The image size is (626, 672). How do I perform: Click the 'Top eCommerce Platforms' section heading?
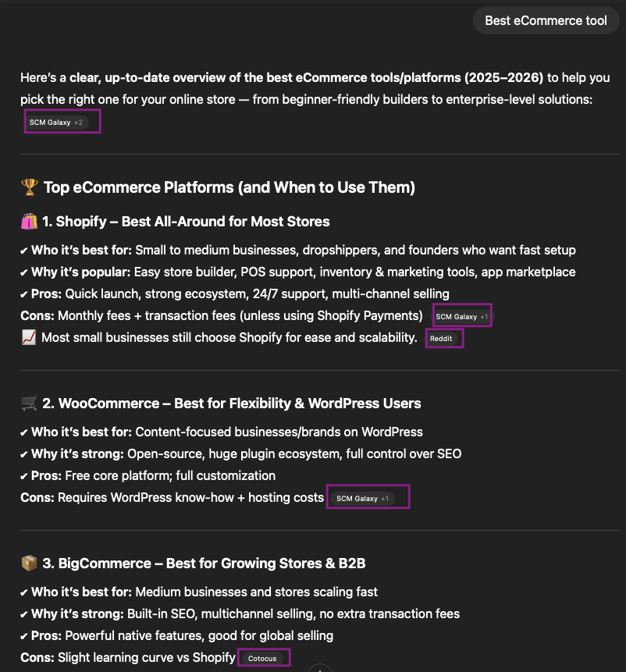tap(229, 187)
